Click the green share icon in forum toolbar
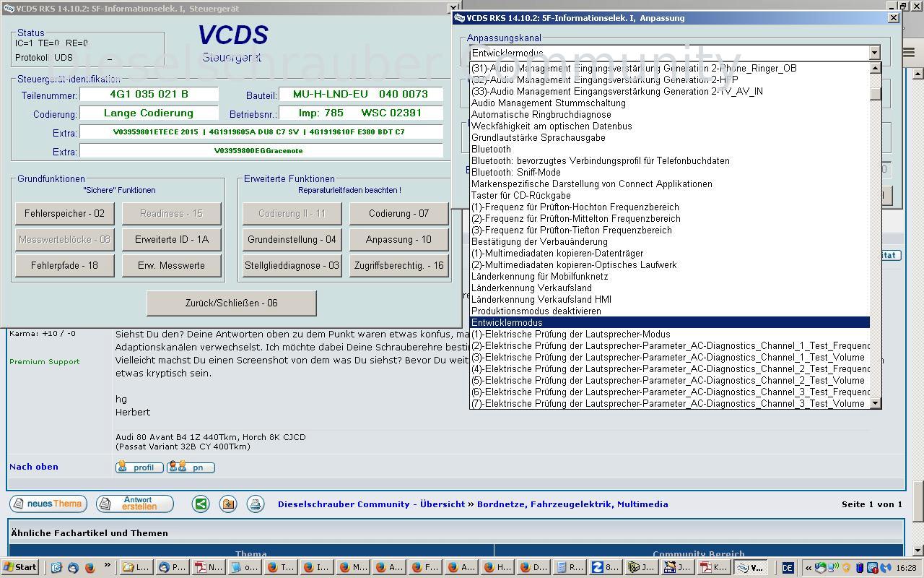The height and width of the screenshot is (578, 924). pos(201,504)
